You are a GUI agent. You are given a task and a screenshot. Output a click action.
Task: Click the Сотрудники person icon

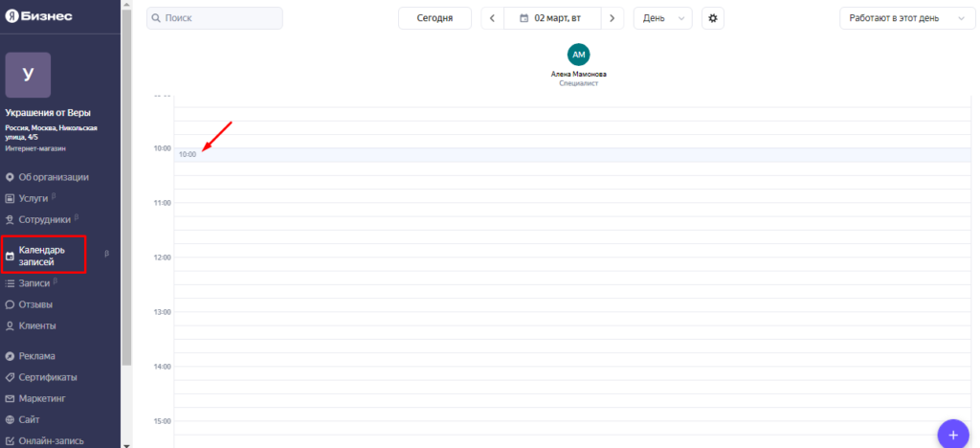pyautogui.click(x=10, y=220)
